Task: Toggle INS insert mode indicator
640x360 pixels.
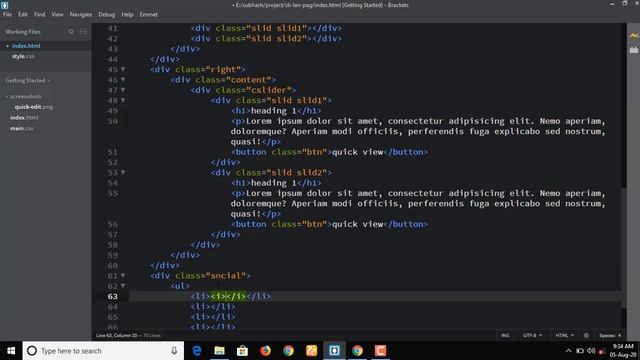Action: coord(505,336)
